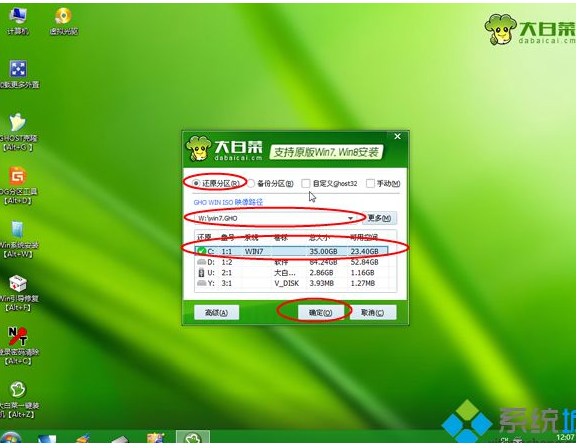Click the U: USB drive icon
Screen dimensions: 576x443
click(x=201, y=273)
